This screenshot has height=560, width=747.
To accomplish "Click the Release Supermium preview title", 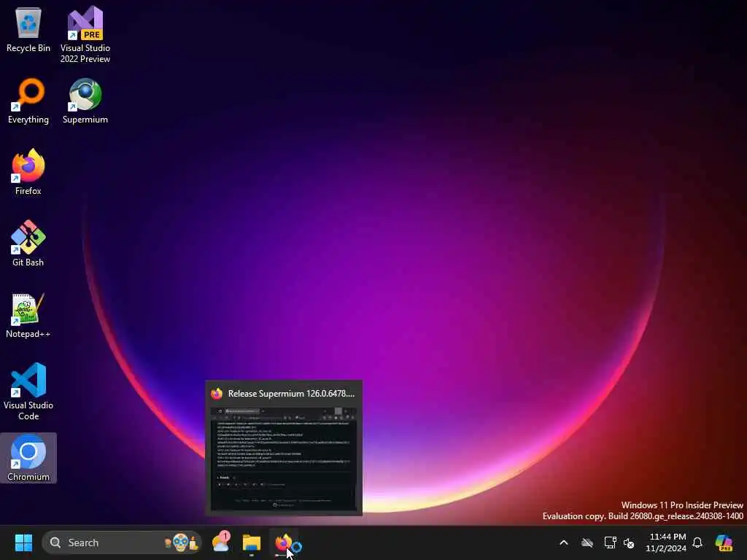I will point(291,393).
